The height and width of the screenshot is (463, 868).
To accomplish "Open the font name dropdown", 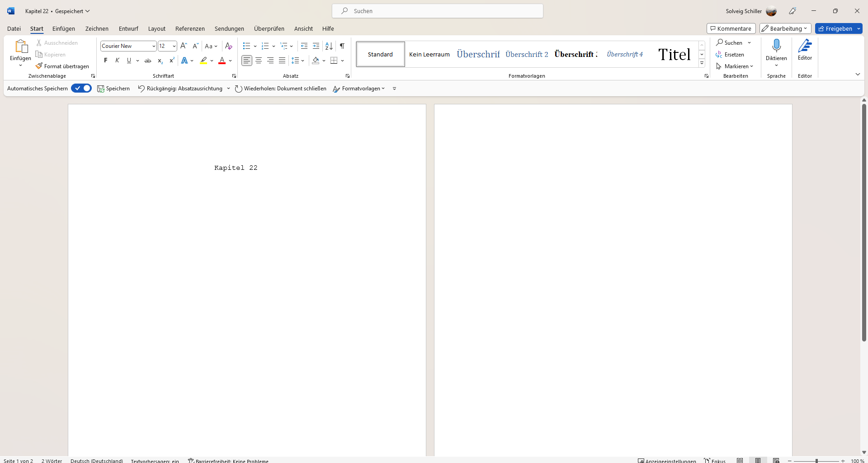I will coord(154,46).
